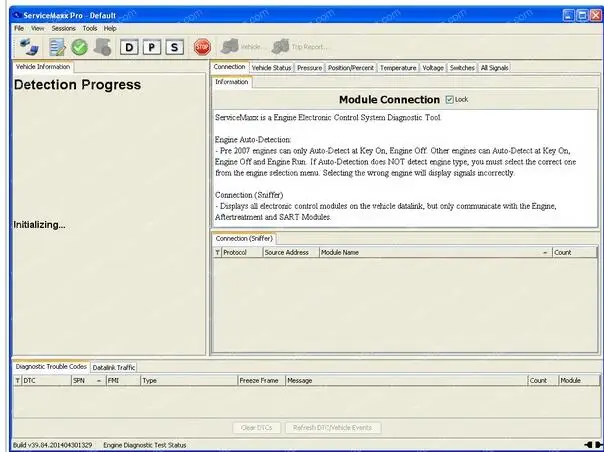Maximize the ServiceMaxx Pro window

point(582,15)
